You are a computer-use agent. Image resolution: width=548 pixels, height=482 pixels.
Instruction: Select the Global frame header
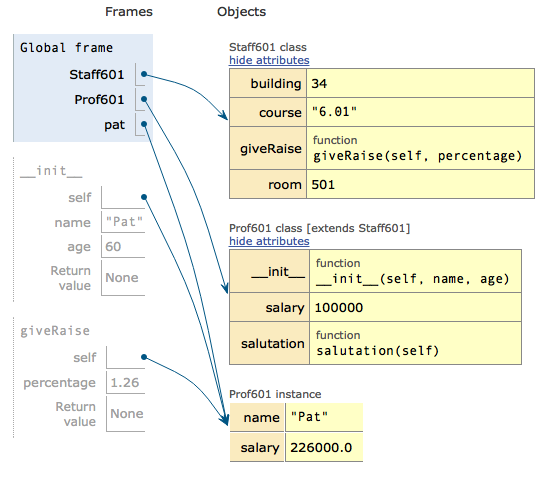coord(66,48)
